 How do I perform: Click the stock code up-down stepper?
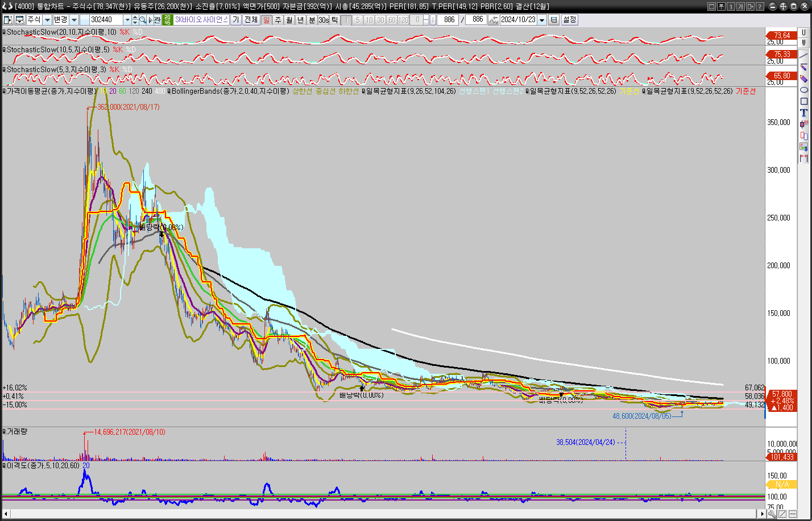(135, 20)
